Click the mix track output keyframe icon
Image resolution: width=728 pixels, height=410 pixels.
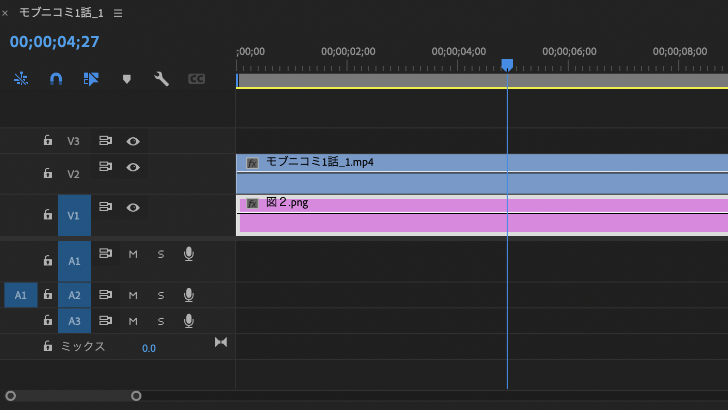point(221,343)
